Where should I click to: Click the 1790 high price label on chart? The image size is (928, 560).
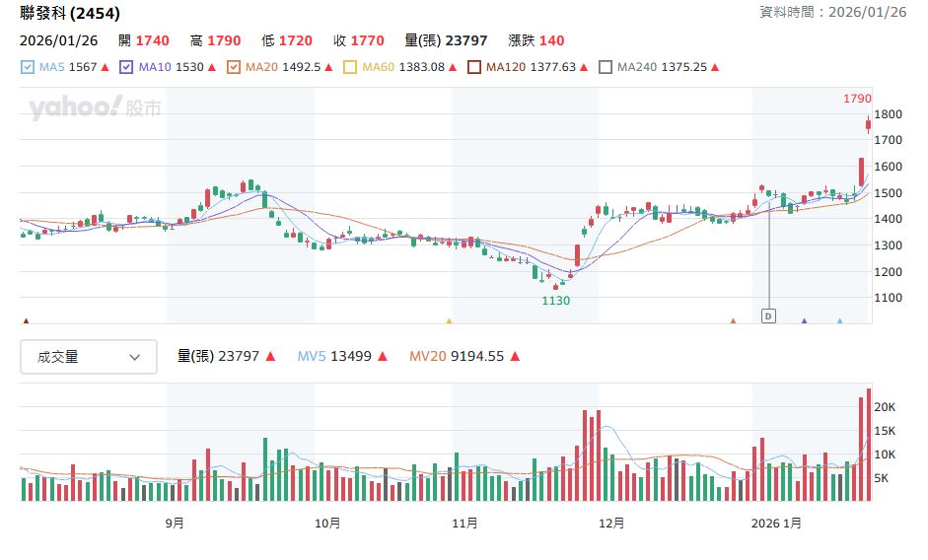pyautogui.click(x=856, y=99)
